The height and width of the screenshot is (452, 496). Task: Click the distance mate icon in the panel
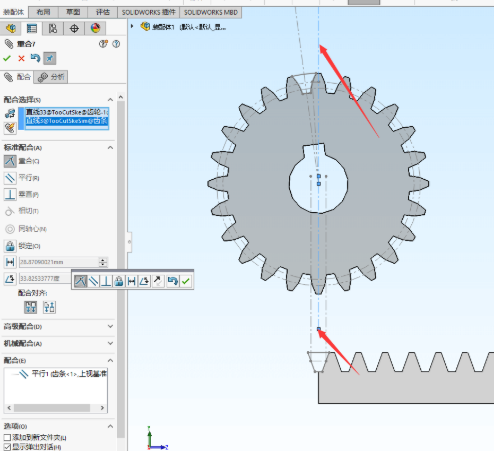(10, 262)
